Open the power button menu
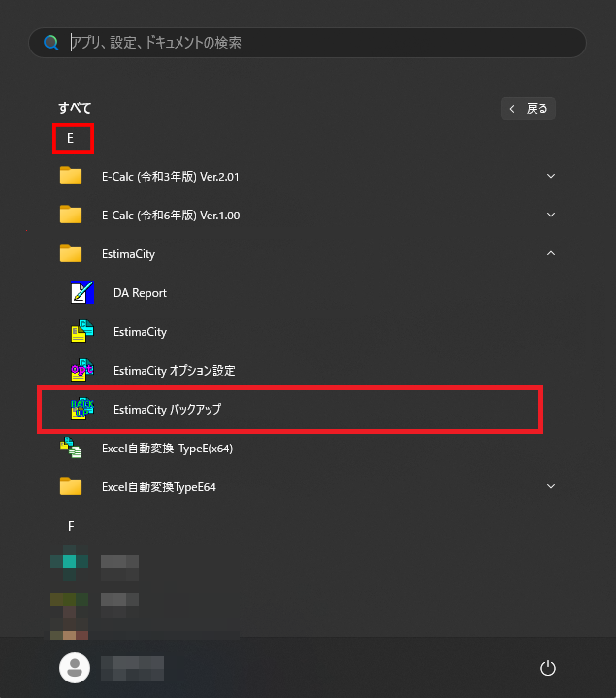This screenshot has height=698, width=616. [548, 668]
